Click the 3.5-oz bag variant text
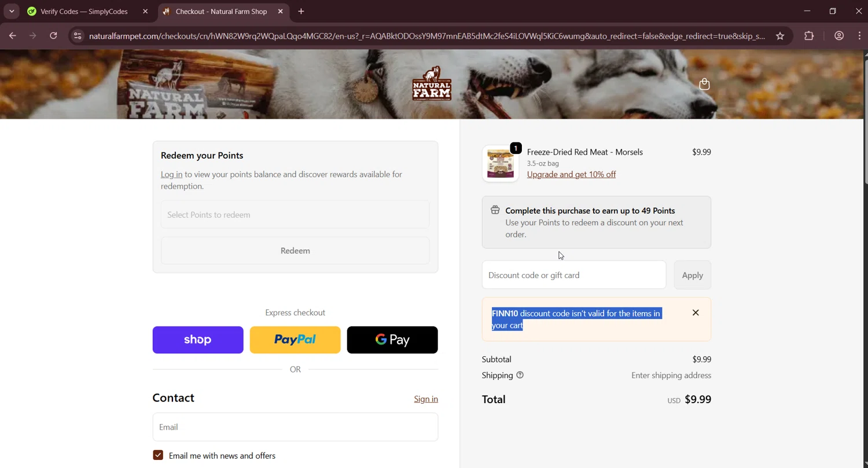Screen dimensions: 868x468 tap(543, 163)
